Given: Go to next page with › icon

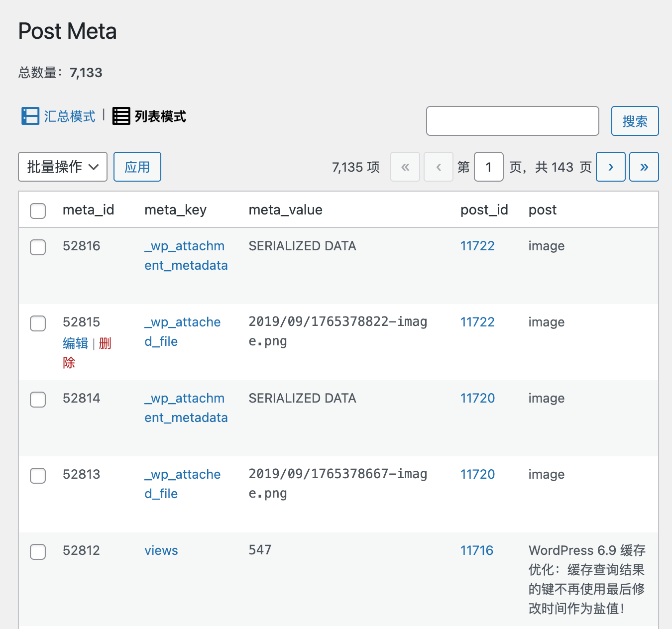Looking at the screenshot, I should tap(611, 167).
